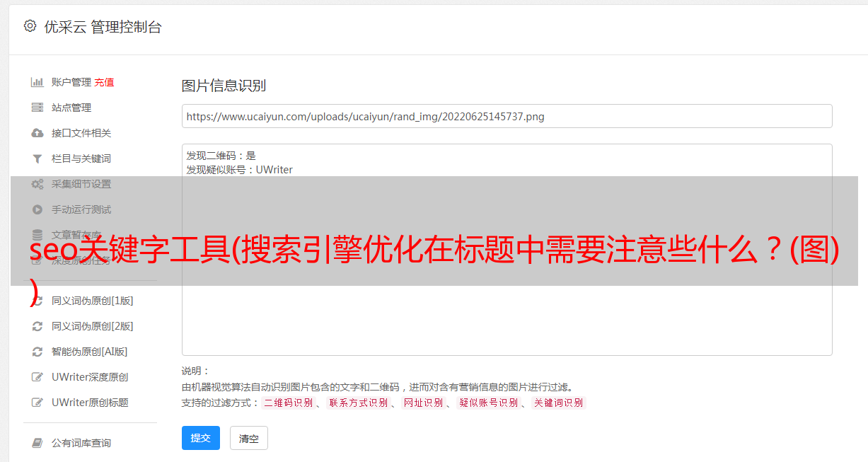Screen dimensions: 868x462
Task: Click the 疑似账号识别 filter tag
Action: point(488,403)
